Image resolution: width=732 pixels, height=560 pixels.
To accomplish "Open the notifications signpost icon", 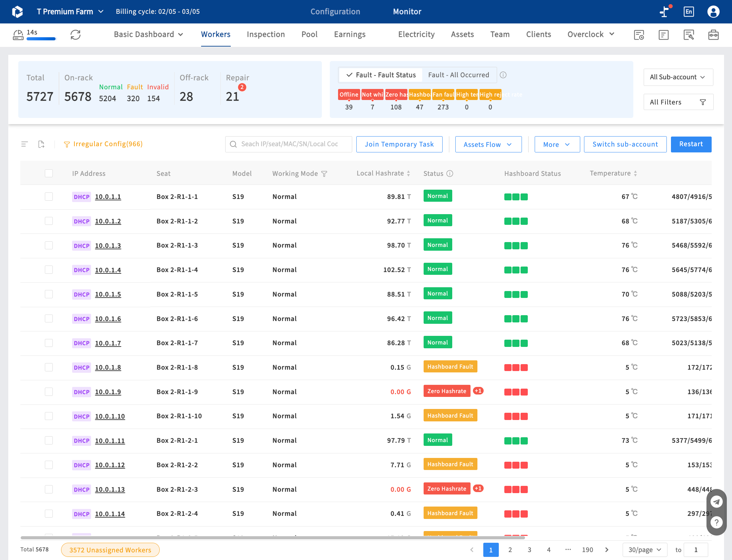I will [665, 12].
